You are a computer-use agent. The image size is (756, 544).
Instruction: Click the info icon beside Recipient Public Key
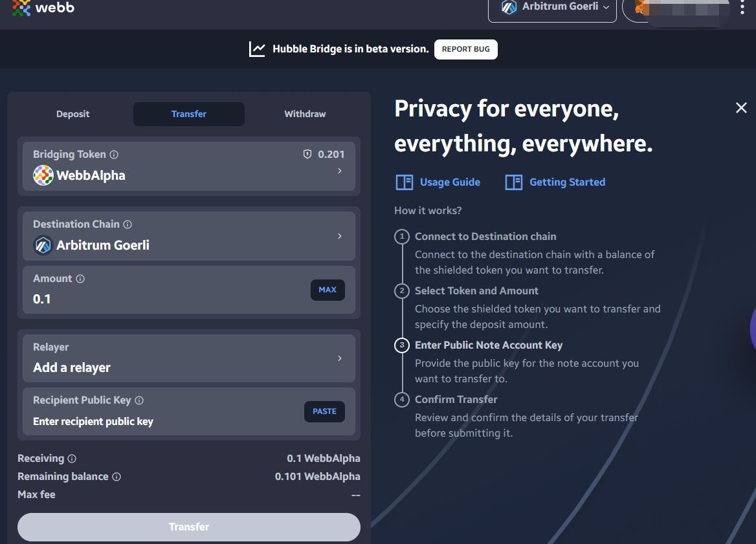pos(139,400)
